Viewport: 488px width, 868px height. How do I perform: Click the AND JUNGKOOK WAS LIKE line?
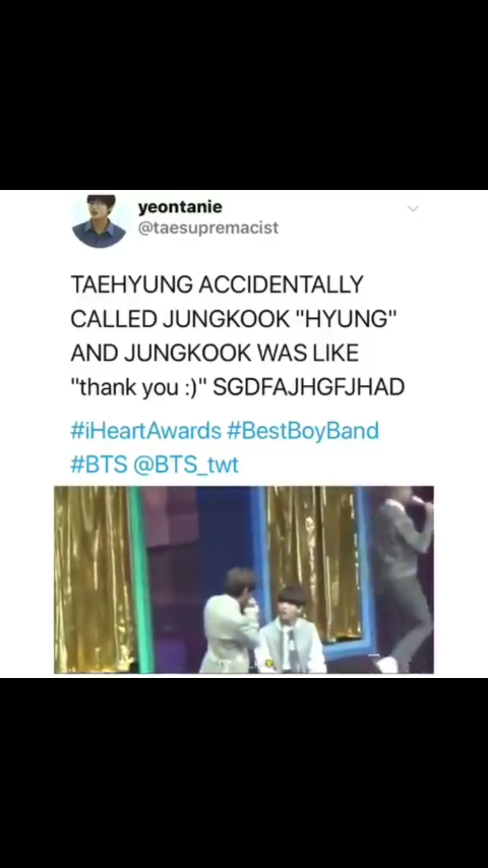point(215,353)
